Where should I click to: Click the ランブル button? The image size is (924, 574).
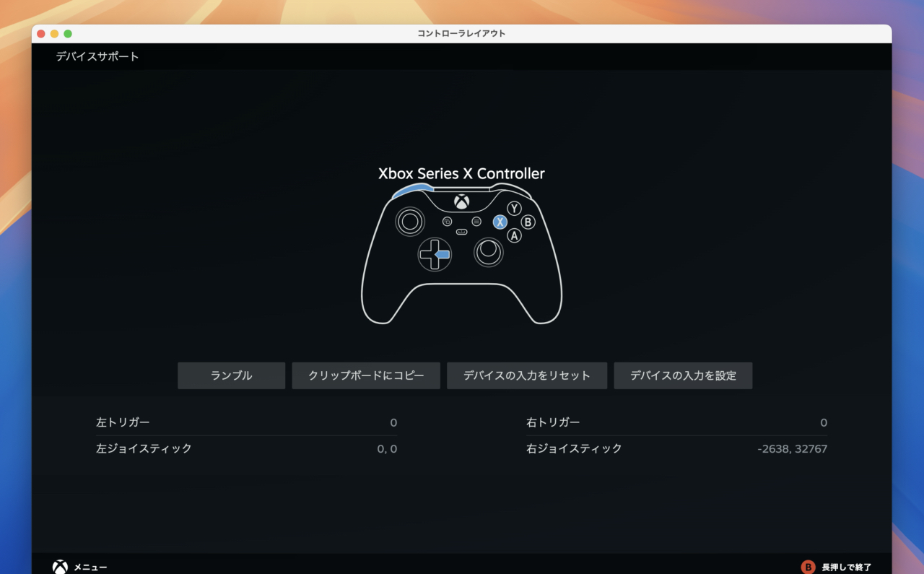[232, 375]
